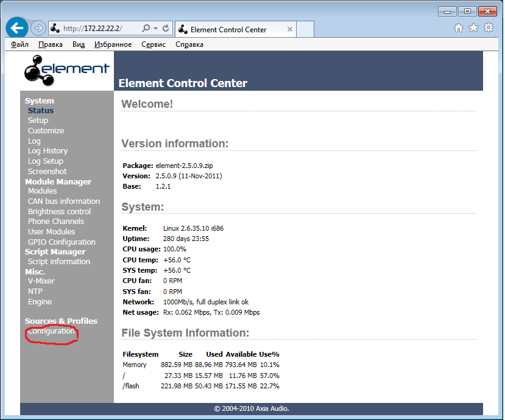The height and width of the screenshot is (420, 505).
Task: Open the Screenshot link
Action: [x=47, y=171]
